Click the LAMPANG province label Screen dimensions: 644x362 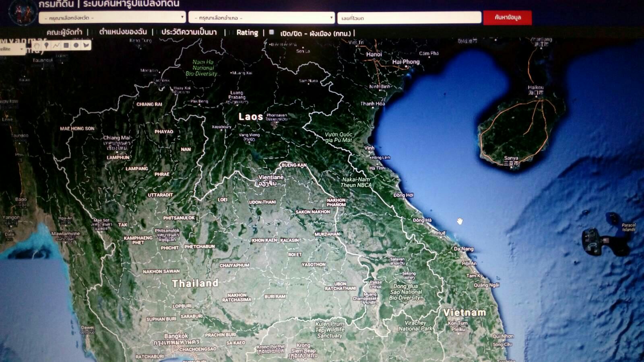pos(137,169)
